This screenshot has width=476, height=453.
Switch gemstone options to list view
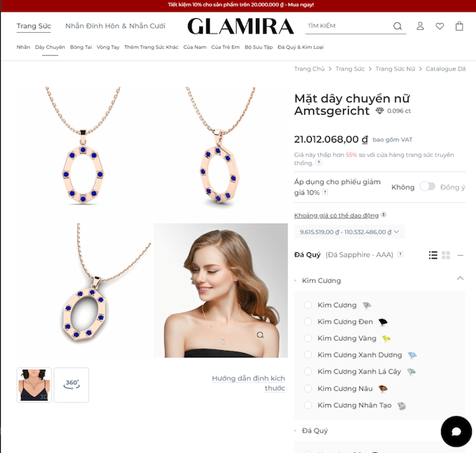[x=433, y=255]
